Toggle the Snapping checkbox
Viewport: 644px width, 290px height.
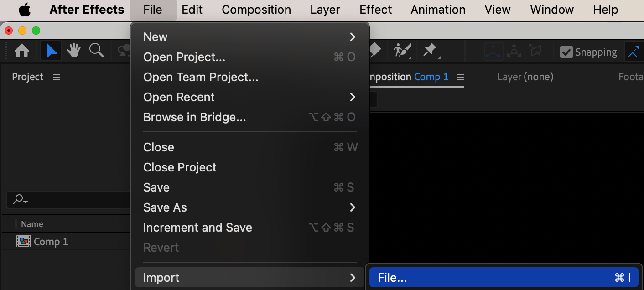566,52
